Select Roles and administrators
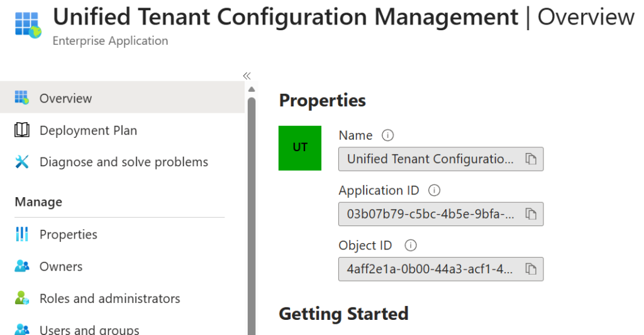Viewport: 644px width, 335px height. point(109,298)
